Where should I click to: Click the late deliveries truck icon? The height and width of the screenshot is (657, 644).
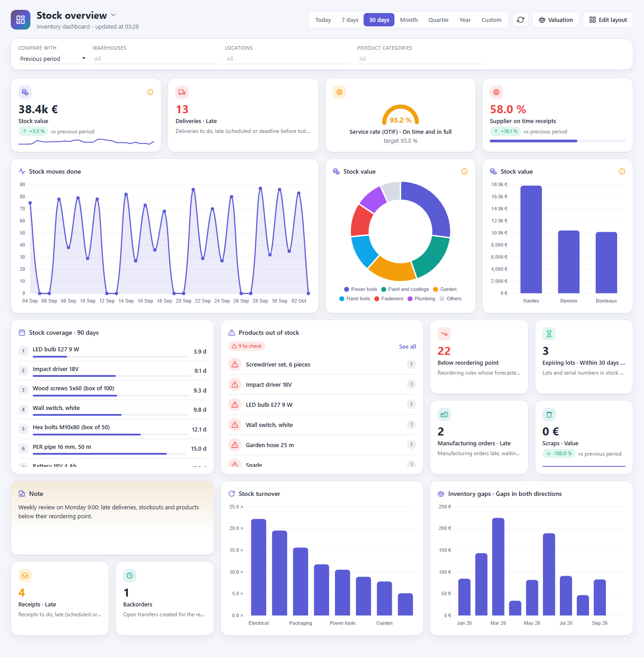tap(182, 92)
